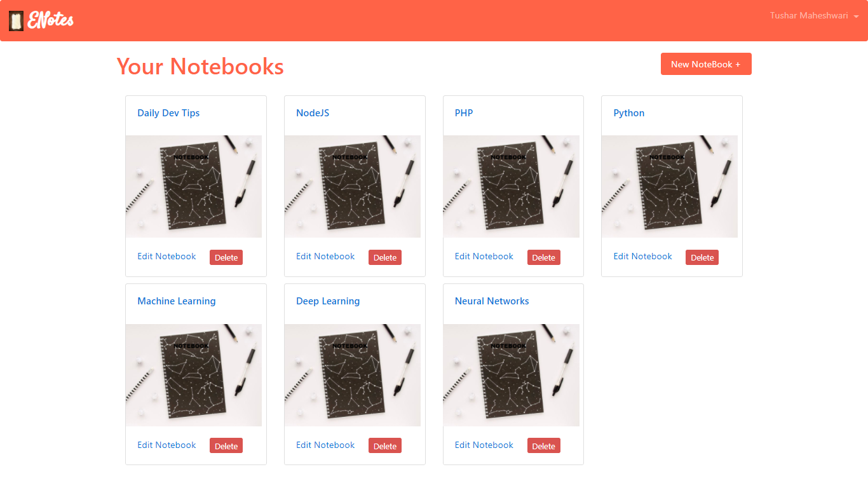Edit Notebook for Neural Networks
The height and width of the screenshot is (488, 868).
(484, 445)
